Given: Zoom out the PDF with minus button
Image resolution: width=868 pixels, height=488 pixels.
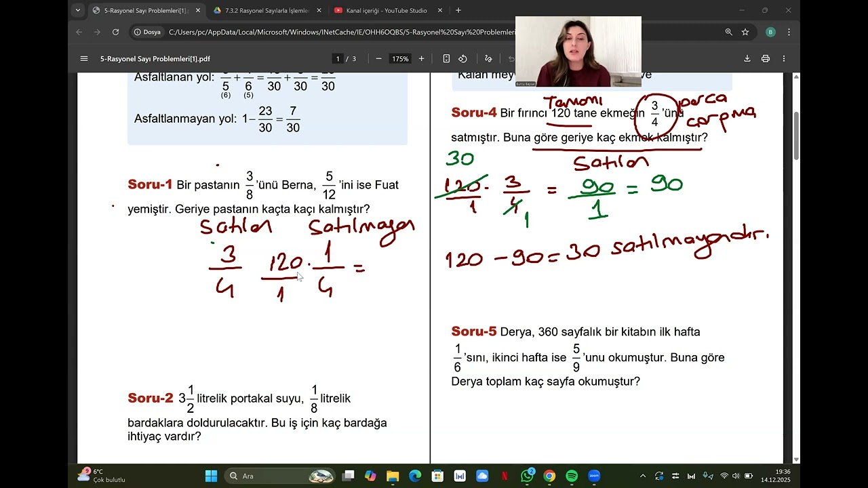Looking at the screenshot, I should 378,59.
